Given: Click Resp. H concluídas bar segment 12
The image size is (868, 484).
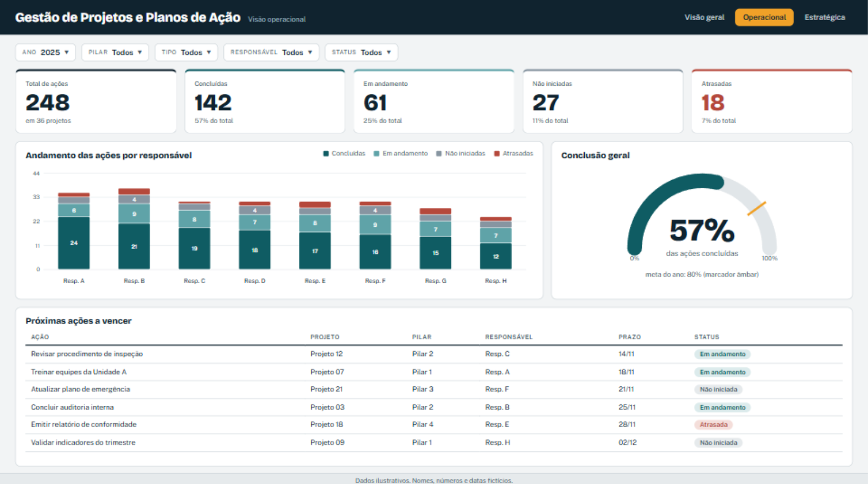Looking at the screenshot, I should pyautogui.click(x=496, y=256).
